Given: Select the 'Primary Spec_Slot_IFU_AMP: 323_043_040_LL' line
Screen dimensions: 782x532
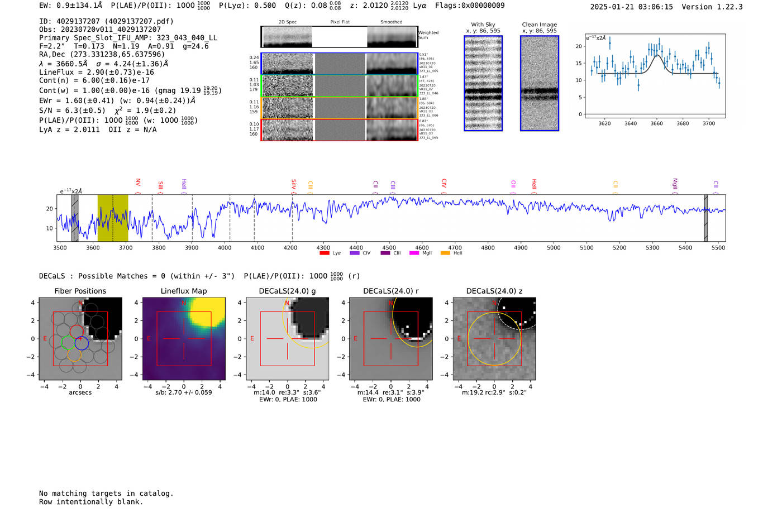Looking at the screenshot, I should tap(128, 38).
